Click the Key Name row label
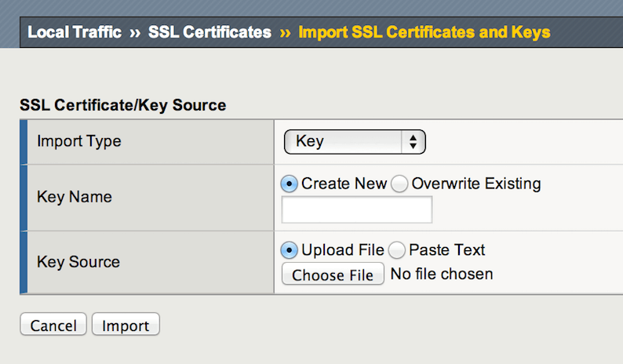This screenshot has width=623, height=364. tap(74, 197)
